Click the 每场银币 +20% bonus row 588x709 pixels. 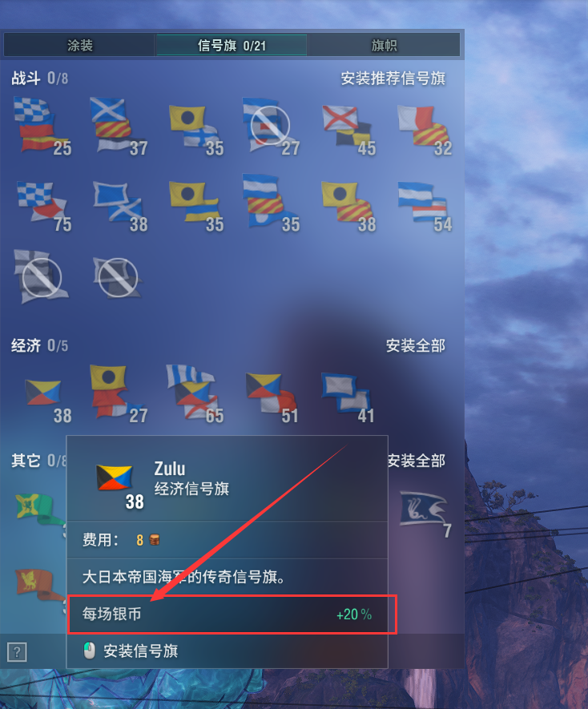[232, 614]
